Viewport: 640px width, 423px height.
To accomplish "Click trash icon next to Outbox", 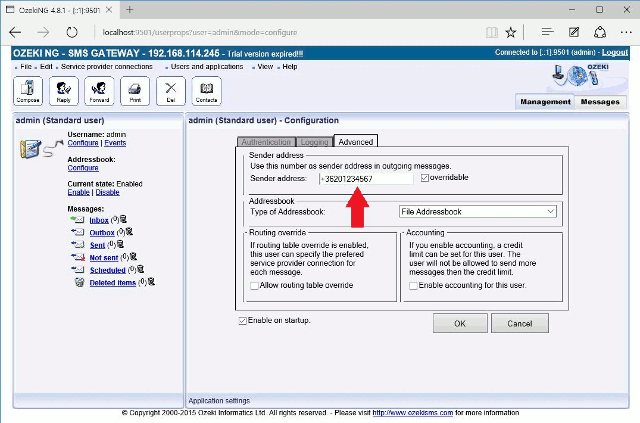I will coord(129,232).
